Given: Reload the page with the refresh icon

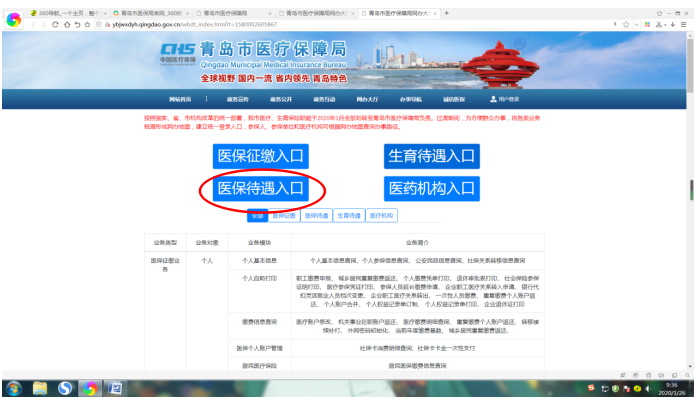Looking at the screenshot, I should point(55,24).
